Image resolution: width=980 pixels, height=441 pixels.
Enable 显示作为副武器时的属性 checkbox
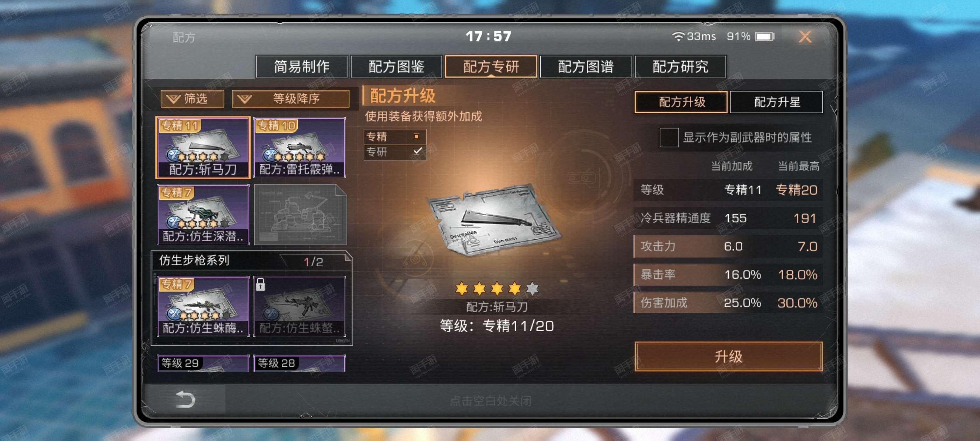[669, 137]
